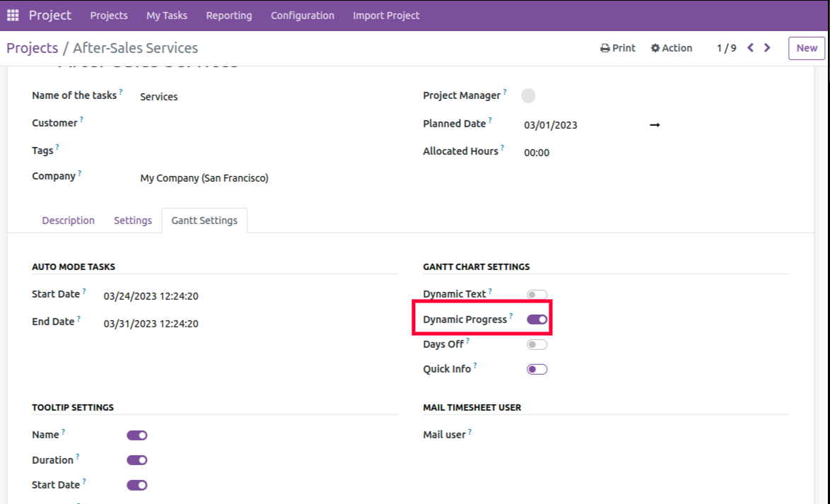830x504 pixels.
Task: Toggle the Quick Info switch
Action: 537,369
